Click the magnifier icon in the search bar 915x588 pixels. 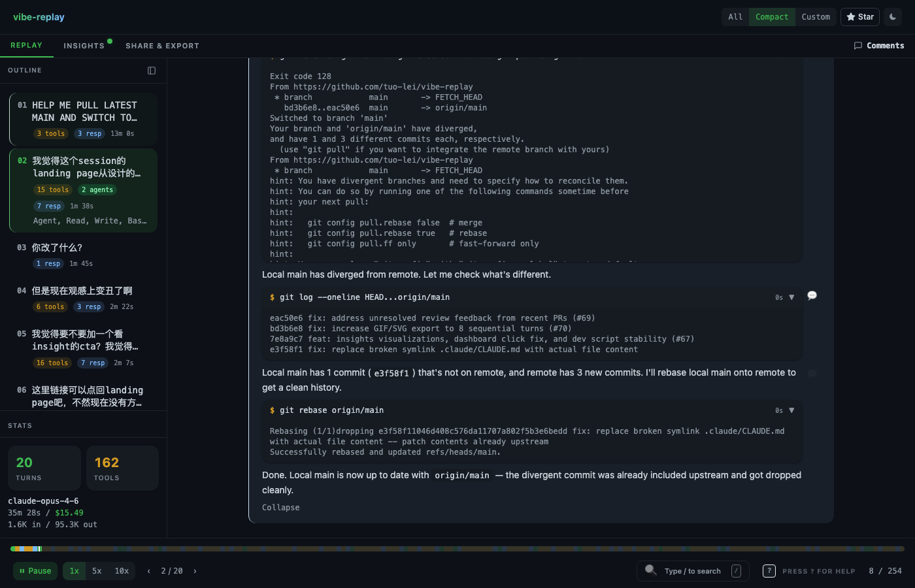(651, 570)
